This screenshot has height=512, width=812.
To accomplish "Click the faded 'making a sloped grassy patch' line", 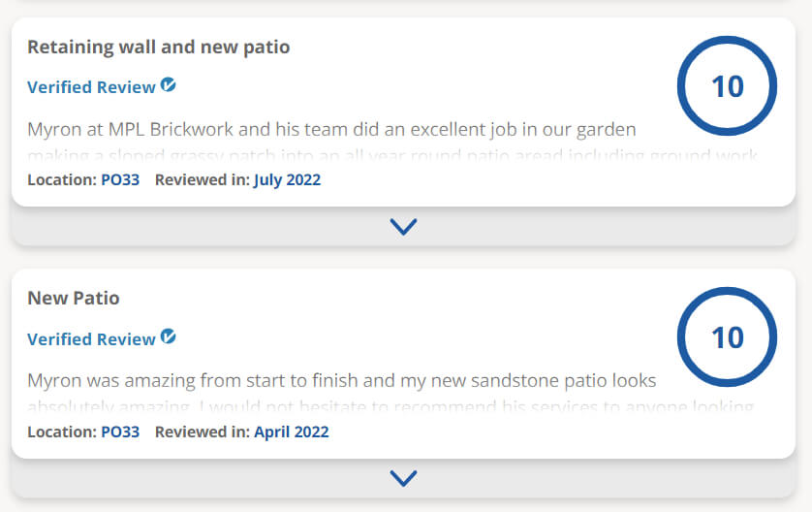I will click(392, 155).
